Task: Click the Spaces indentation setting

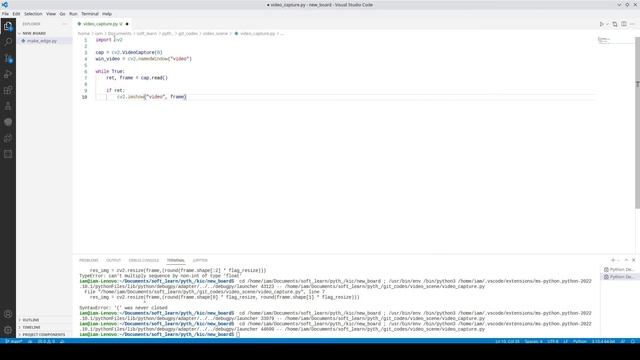Action: [x=533, y=341]
